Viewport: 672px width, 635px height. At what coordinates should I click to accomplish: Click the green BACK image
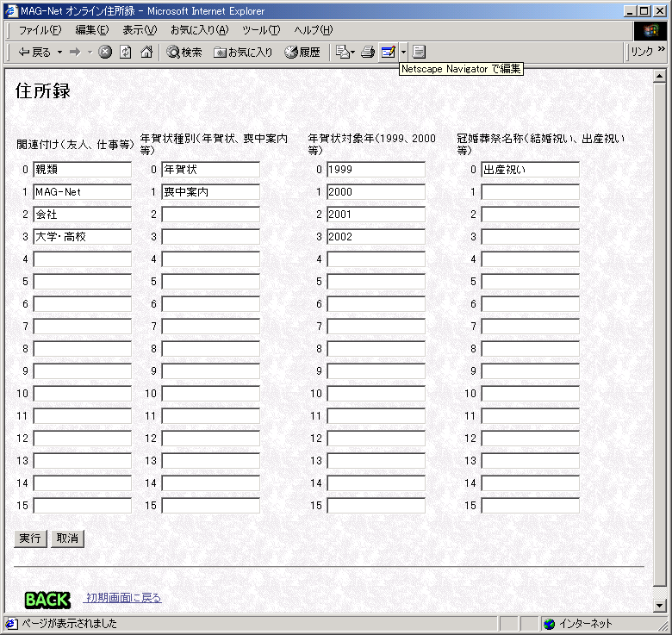tap(47, 599)
